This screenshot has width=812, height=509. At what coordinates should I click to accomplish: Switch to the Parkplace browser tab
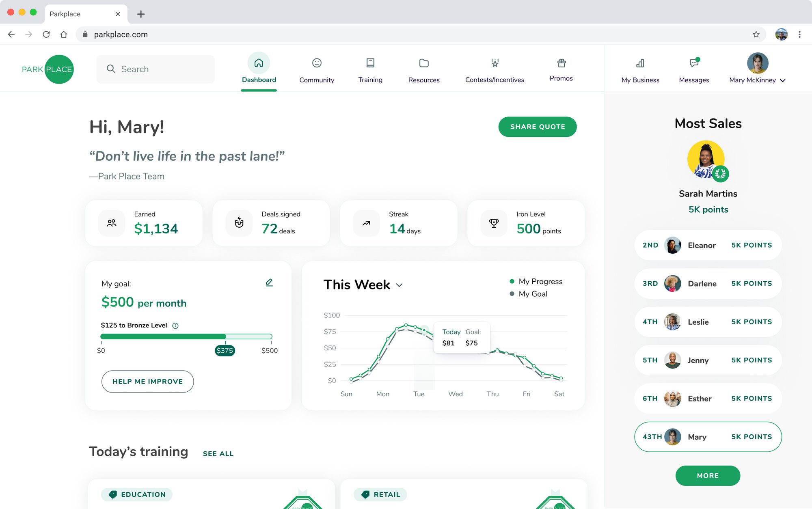click(86, 14)
